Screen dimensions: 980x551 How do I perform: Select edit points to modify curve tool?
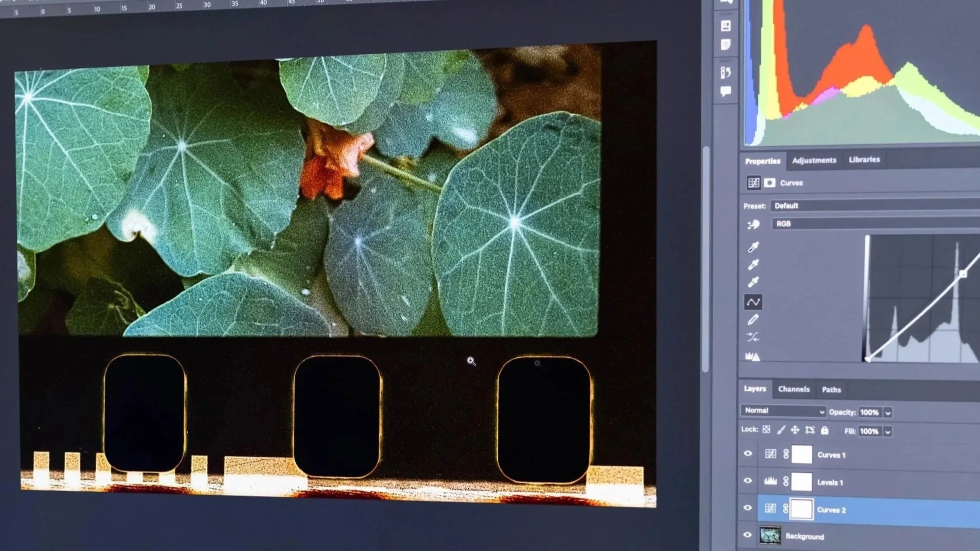tap(753, 302)
